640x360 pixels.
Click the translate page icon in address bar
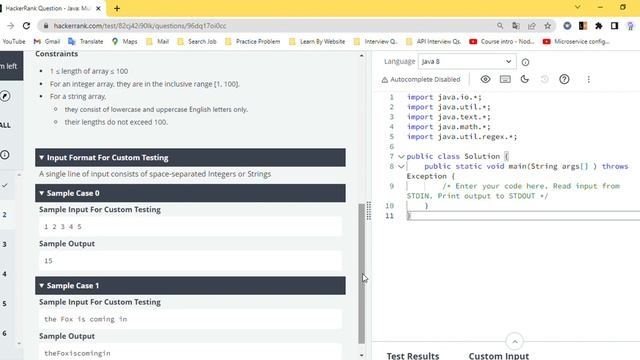pyautogui.click(x=516, y=26)
